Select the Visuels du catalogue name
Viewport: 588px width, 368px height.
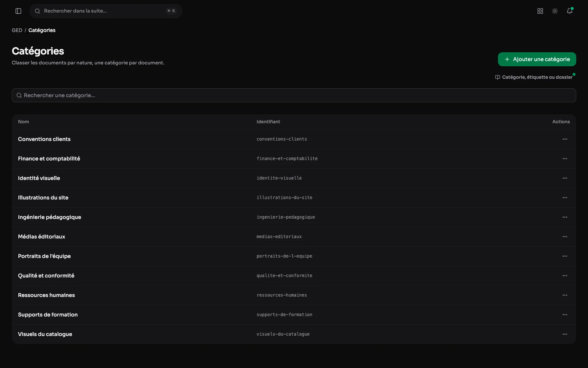point(45,334)
